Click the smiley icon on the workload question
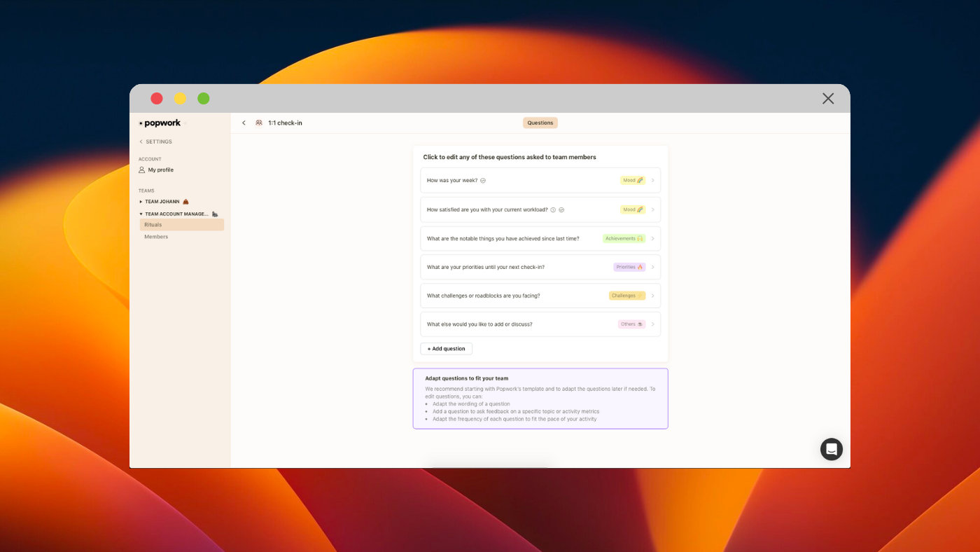 [561, 209]
